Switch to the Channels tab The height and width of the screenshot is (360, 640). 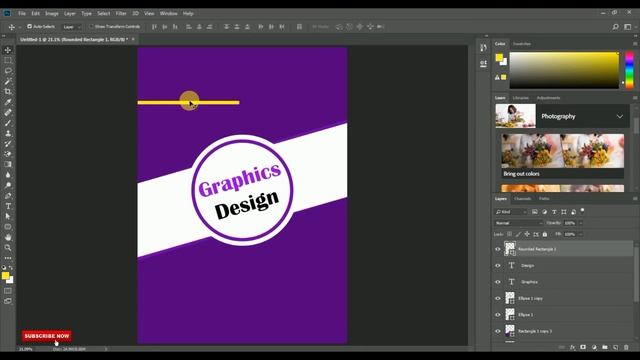[522, 199]
